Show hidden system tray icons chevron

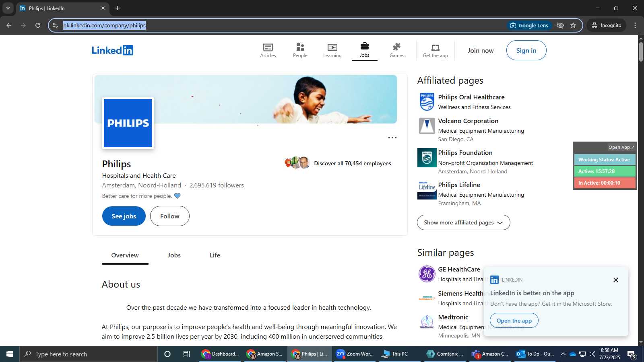[x=563, y=354]
